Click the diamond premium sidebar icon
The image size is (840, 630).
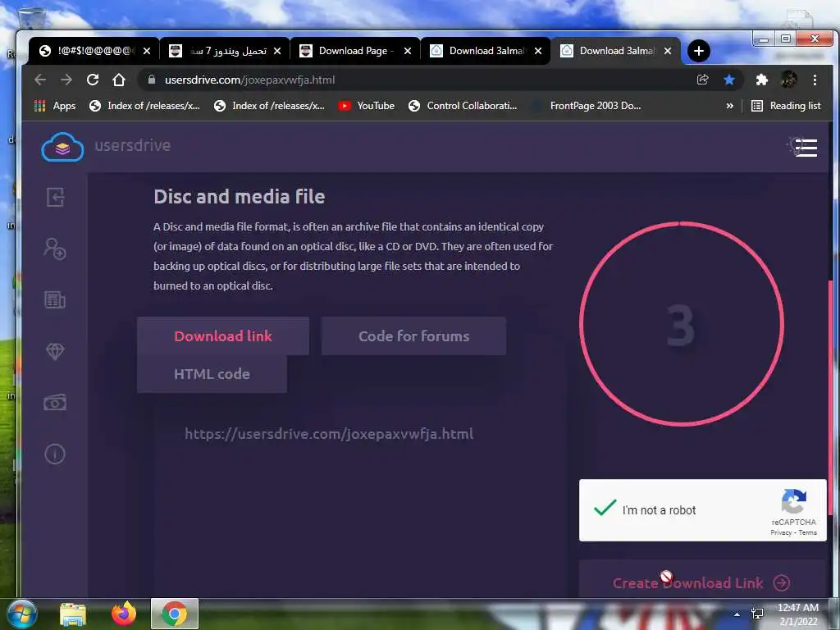click(55, 351)
